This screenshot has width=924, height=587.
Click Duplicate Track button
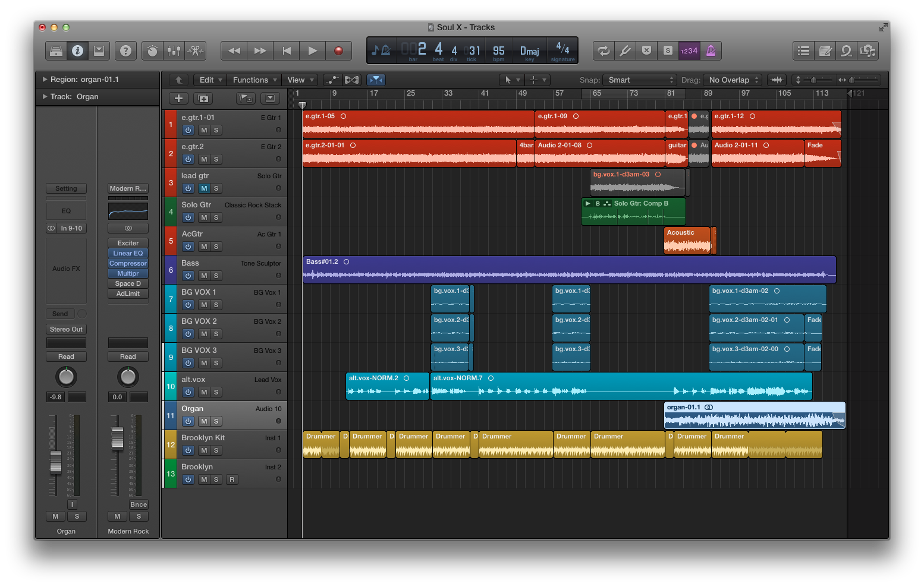203,99
